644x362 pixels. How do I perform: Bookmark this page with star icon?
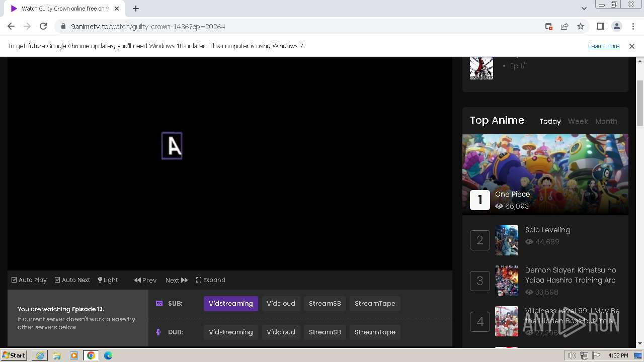pos(581,27)
